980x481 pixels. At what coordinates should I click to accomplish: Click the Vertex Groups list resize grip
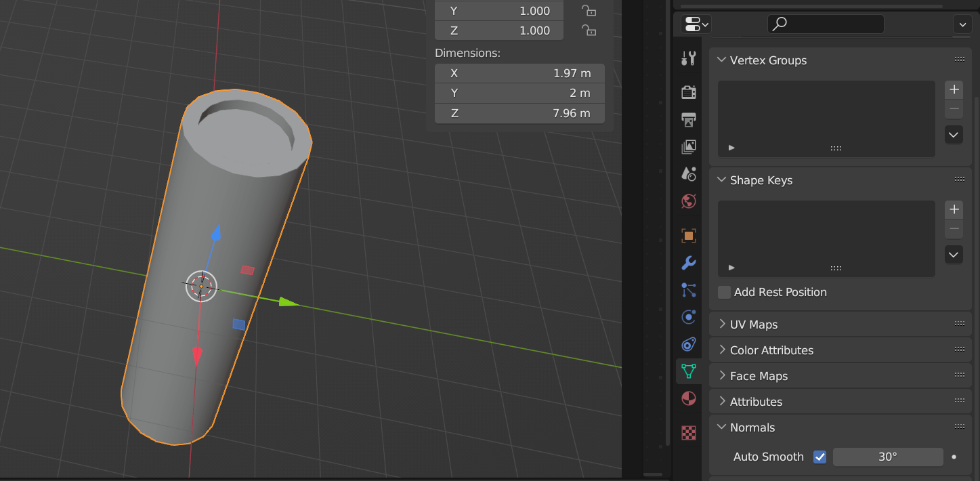coord(836,148)
